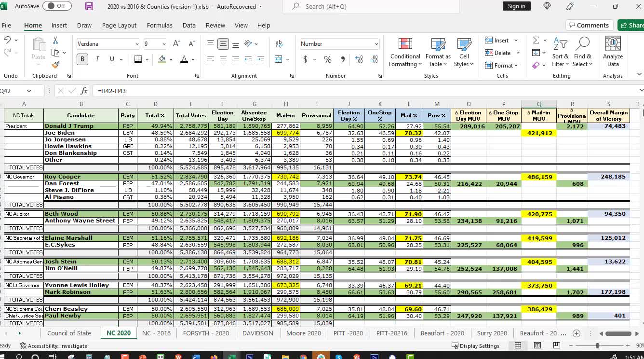Click the Decrease Indent icon

point(248,59)
